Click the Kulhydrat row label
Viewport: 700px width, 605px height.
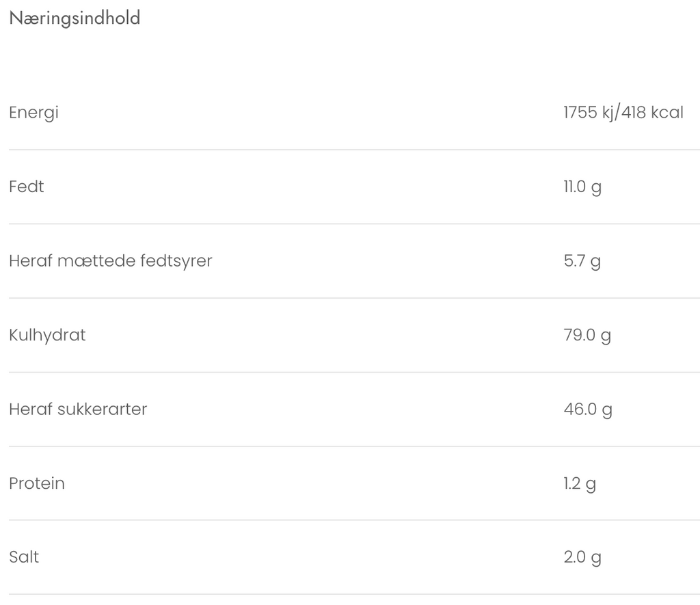click(47, 335)
